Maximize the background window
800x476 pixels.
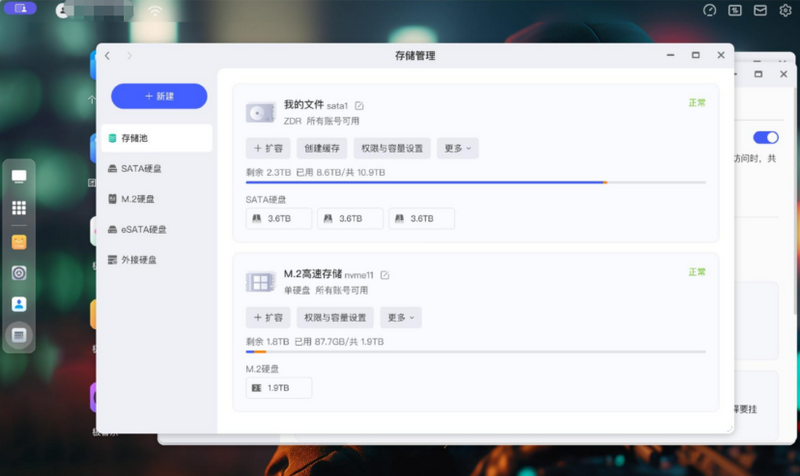[x=758, y=74]
